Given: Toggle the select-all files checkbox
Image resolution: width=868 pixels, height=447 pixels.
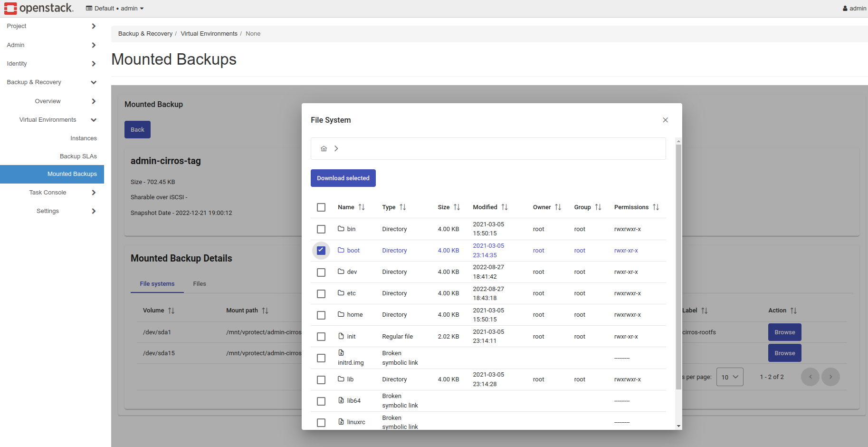Looking at the screenshot, I should (321, 207).
